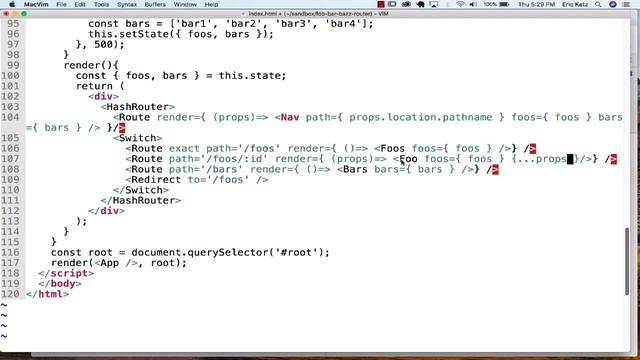Click the Foos component name on line 106
This screenshot has width=640, height=360.
click(x=393, y=148)
